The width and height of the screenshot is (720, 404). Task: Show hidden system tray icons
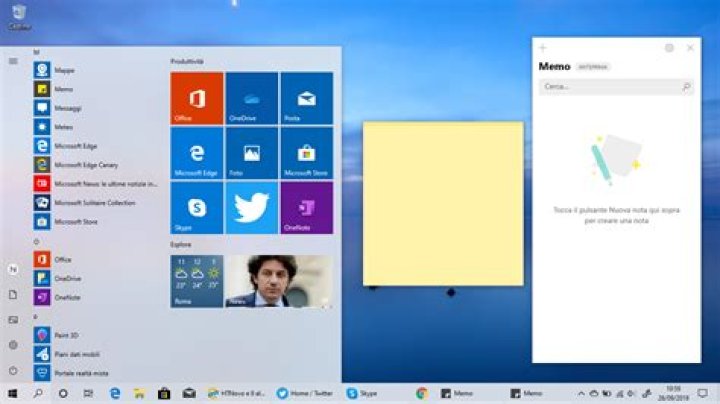tap(581, 393)
